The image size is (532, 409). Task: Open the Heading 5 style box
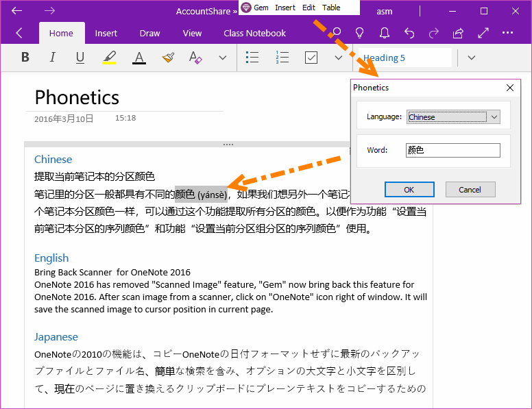click(404, 58)
